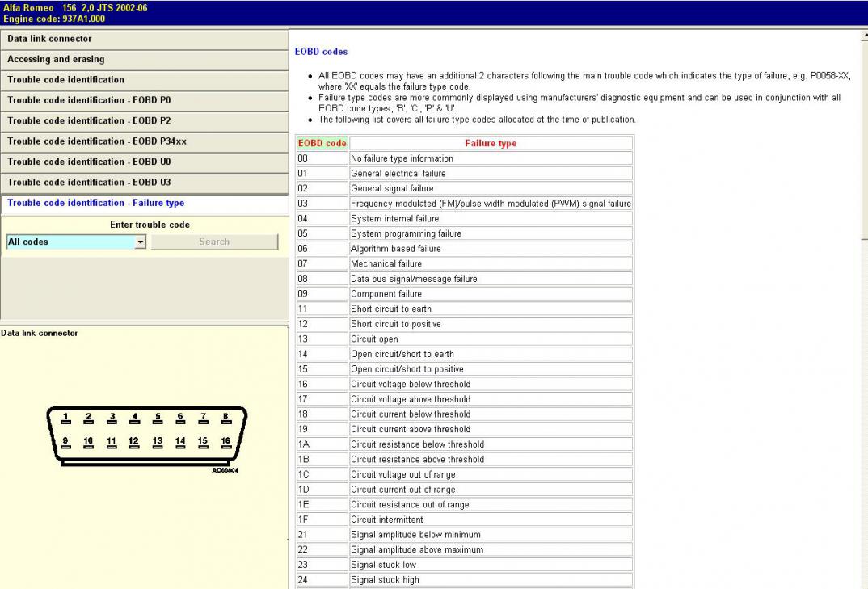Click the Failure type column header
Image resolution: width=868 pixels, height=589 pixels.
491,143
